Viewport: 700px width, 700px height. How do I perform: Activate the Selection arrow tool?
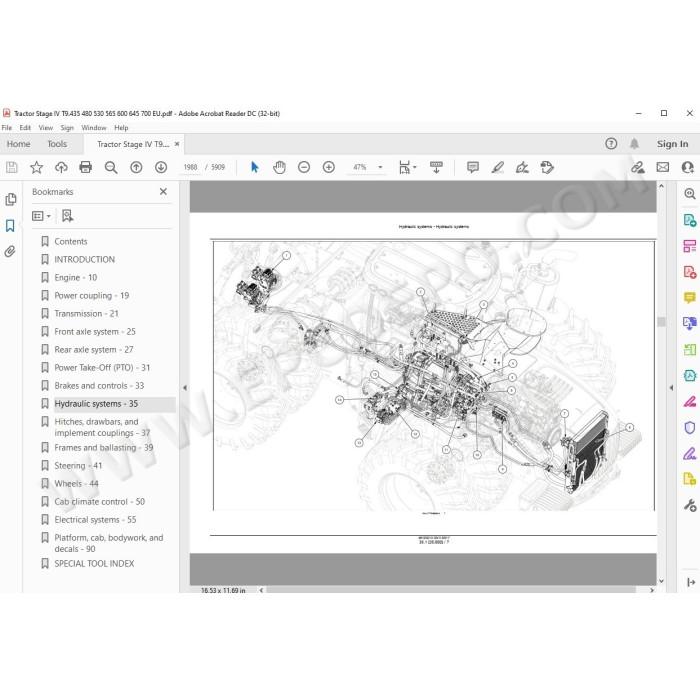pyautogui.click(x=254, y=167)
